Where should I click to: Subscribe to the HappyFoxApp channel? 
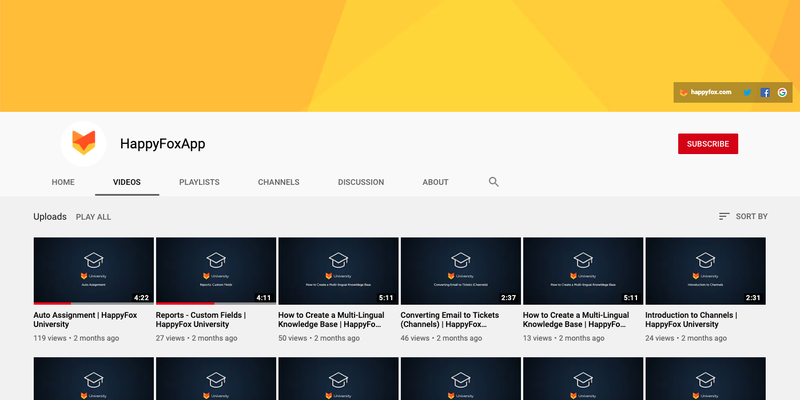tap(708, 144)
